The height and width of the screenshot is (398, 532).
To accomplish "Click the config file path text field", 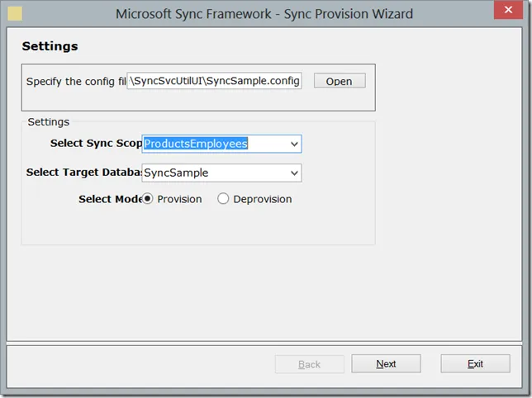I will pos(215,81).
